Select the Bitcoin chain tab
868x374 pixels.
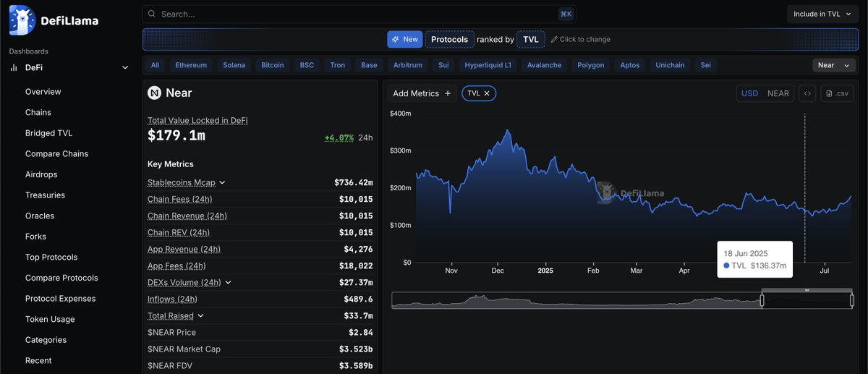273,65
